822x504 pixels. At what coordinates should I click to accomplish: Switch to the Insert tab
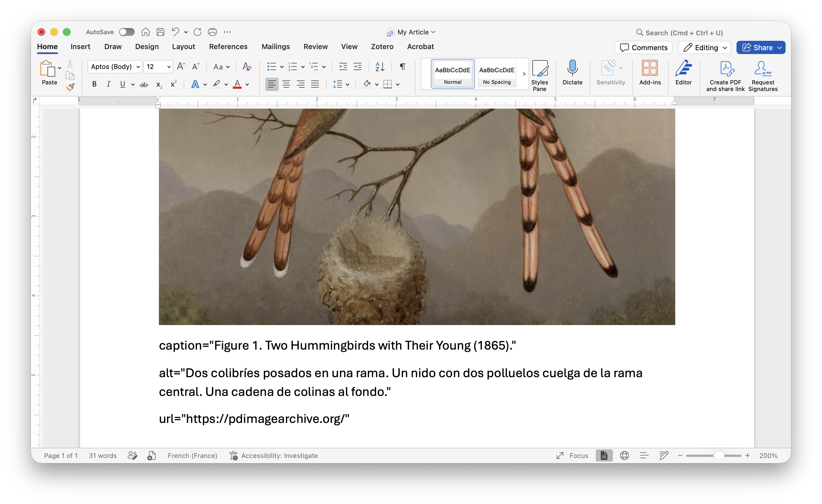click(80, 47)
